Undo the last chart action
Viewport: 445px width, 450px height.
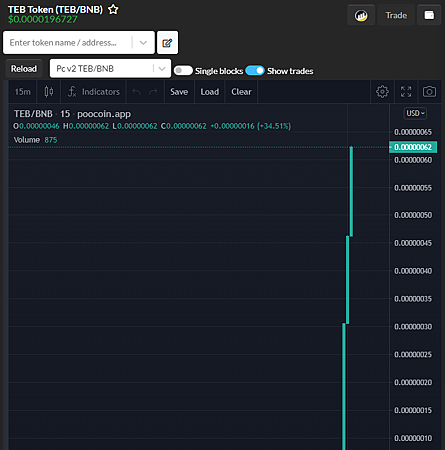(136, 92)
